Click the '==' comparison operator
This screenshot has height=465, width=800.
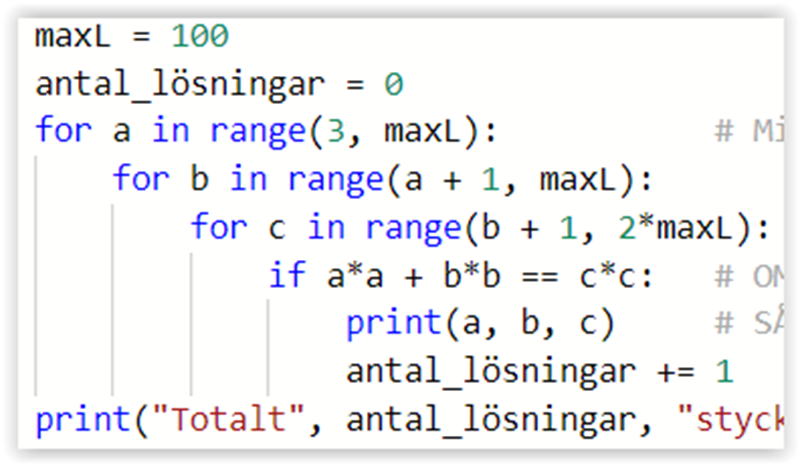(540, 275)
